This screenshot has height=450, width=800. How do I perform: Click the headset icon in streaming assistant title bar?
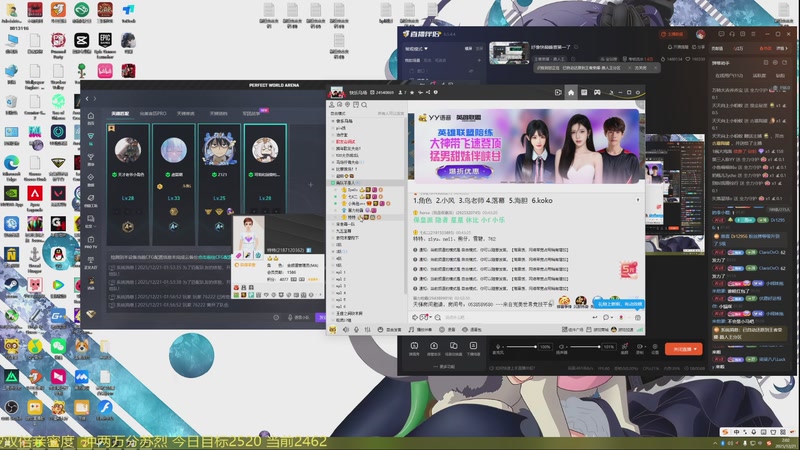pyautogui.click(x=732, y=34)
